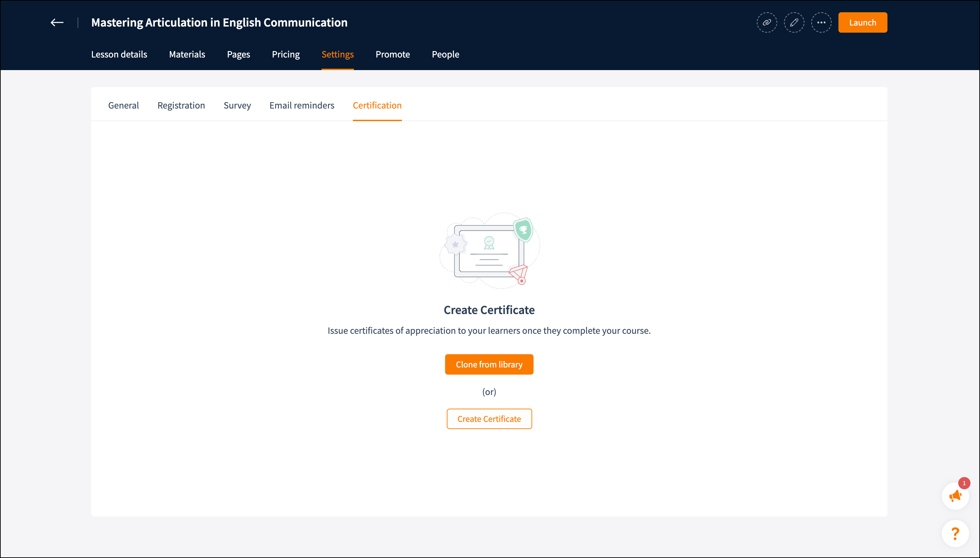
Task: Click the back arrow icon
Action: tap(57, 22)
